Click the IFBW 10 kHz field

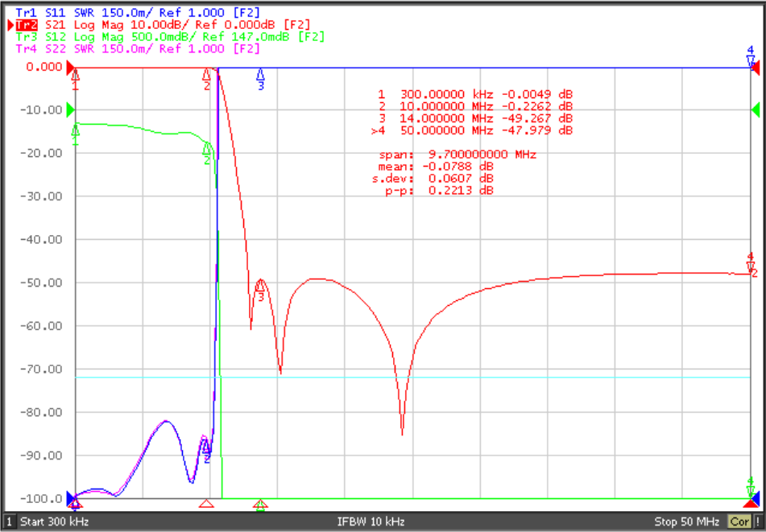click(371, 522)
